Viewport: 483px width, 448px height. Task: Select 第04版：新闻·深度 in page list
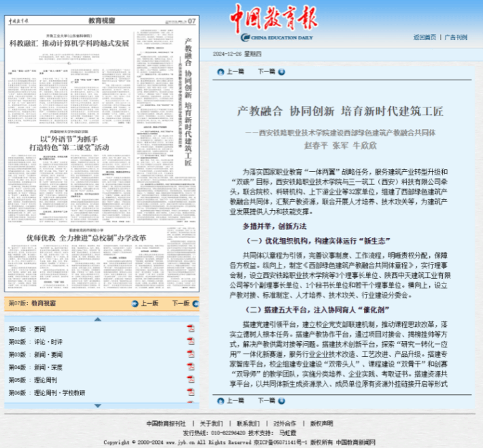[x=35, y=367]
